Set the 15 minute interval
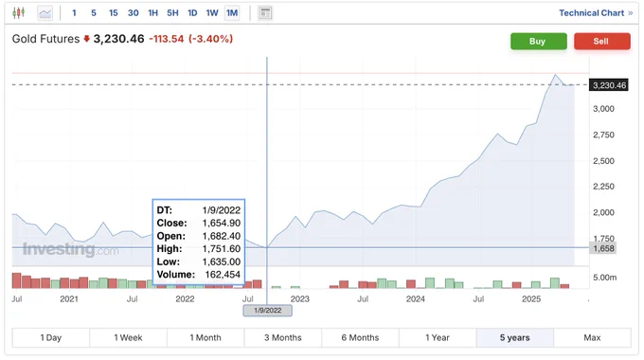 pyautogui.click(x=114, y=13)
